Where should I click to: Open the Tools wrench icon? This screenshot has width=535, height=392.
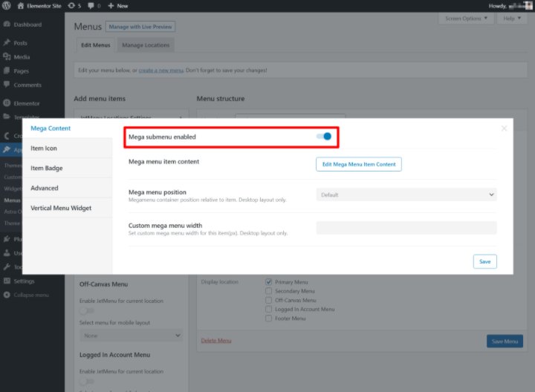coord(7,267)
